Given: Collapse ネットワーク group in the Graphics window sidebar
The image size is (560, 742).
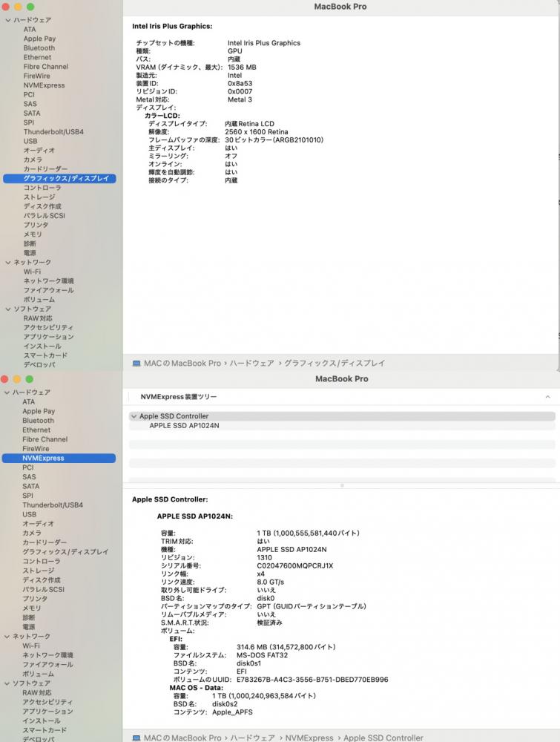Looking at the screenshot, I should tap(8, 262).
